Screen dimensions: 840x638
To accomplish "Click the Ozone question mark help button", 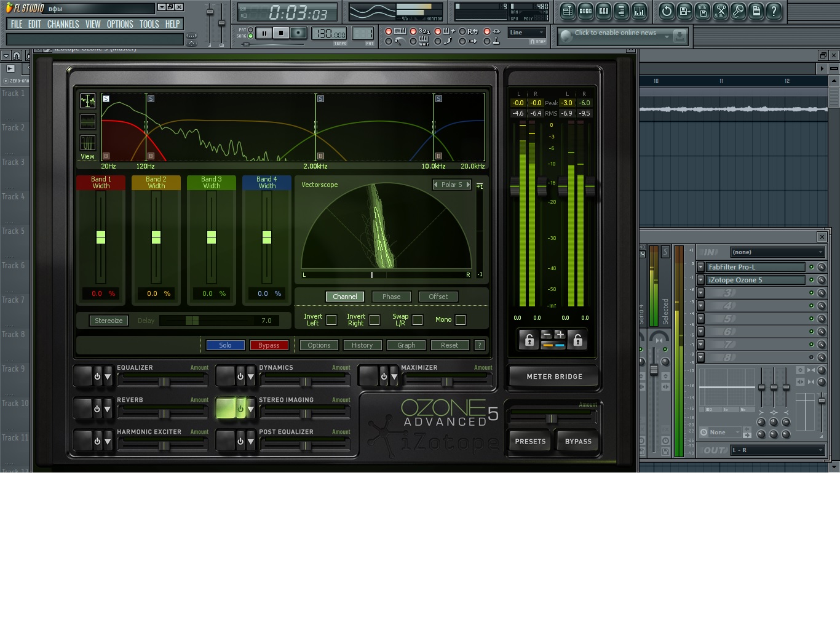I will (480, 345).
